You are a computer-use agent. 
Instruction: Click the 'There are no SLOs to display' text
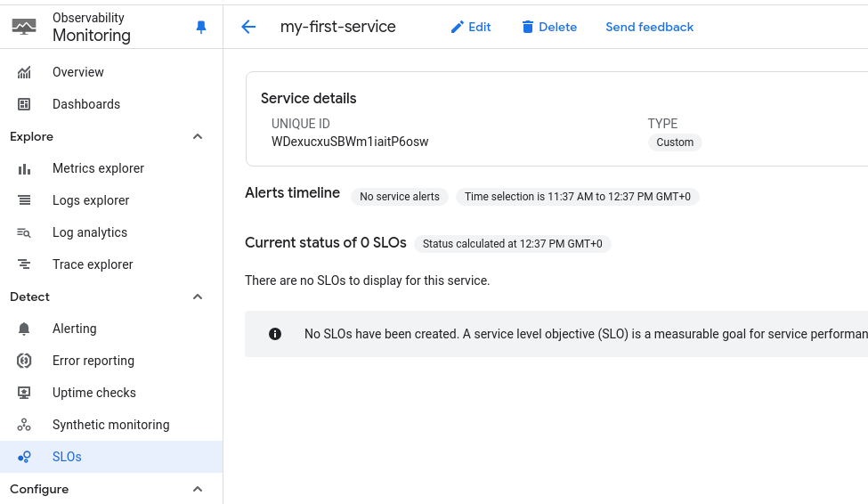(368, 280)
